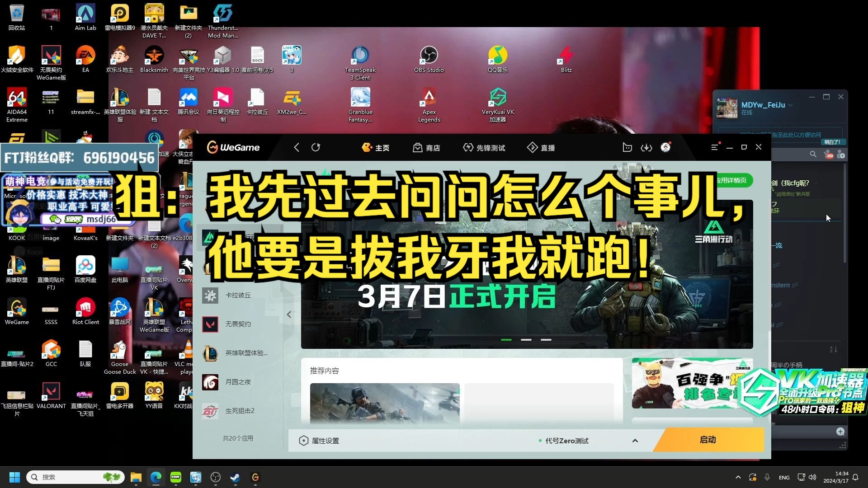Open WeGame download manager icon
Image resolution: width=868 pixels, height=488 pixels.
(x=646, y=147)
